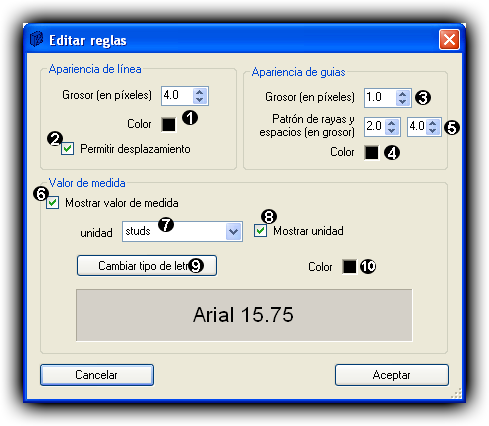The height and width of the screenshot is (426, 489).
Task: Decrease guide thickness with down arrow
Action: tap(402, 102)
